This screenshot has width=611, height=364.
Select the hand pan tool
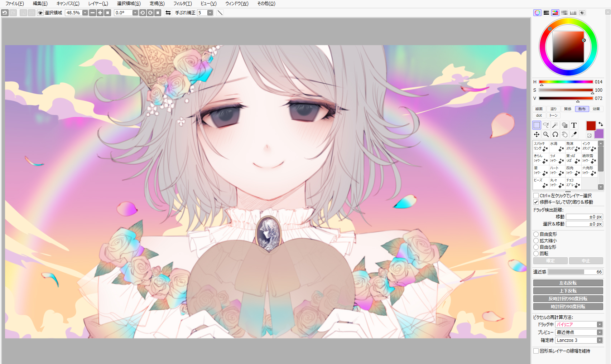[564, 134]
